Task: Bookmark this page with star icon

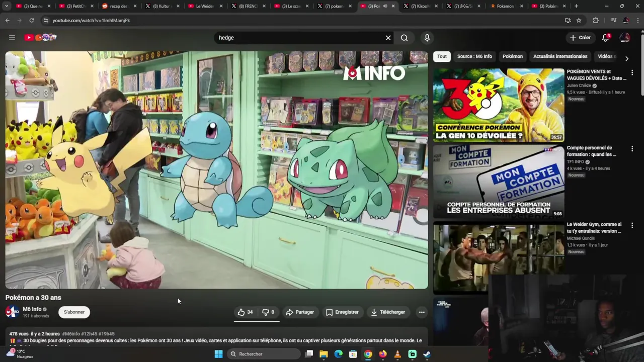Action: [x=579, y=20]
